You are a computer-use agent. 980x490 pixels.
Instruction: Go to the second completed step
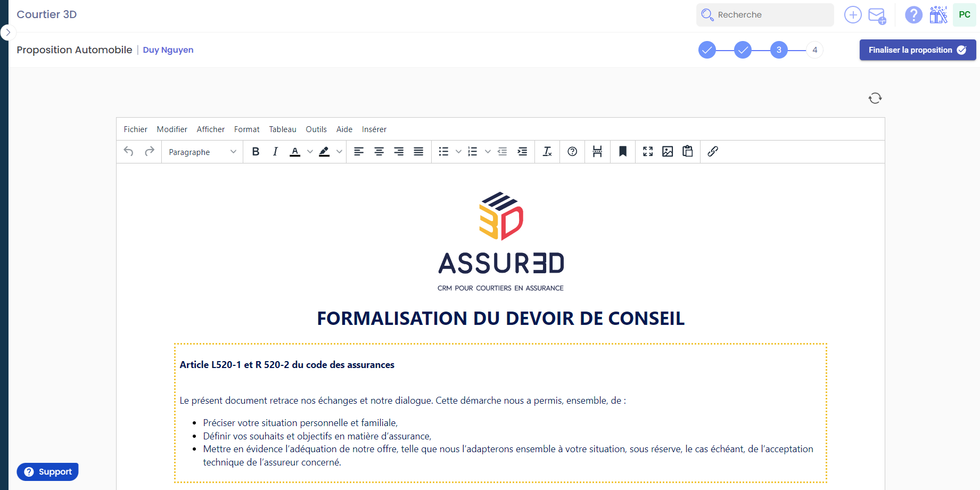(x=743, y=50)
